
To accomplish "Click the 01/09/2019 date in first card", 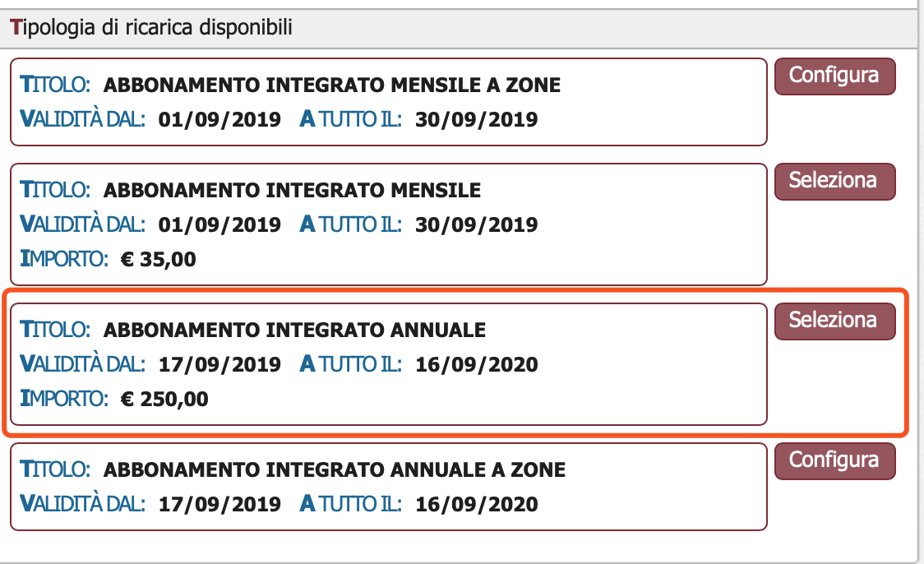I will tap(219, 120).
